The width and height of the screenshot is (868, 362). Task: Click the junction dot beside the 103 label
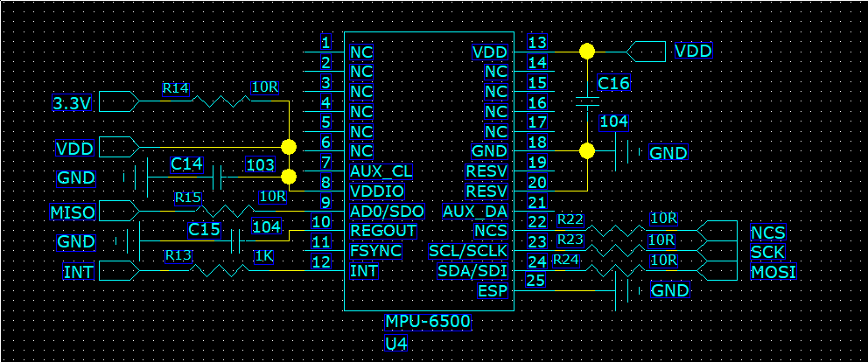289,177
